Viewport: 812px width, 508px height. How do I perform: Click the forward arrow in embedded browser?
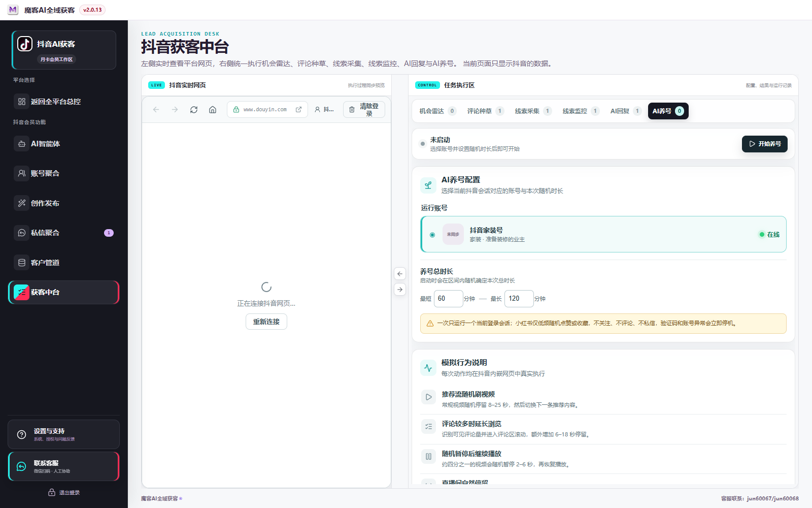(175, 110)
